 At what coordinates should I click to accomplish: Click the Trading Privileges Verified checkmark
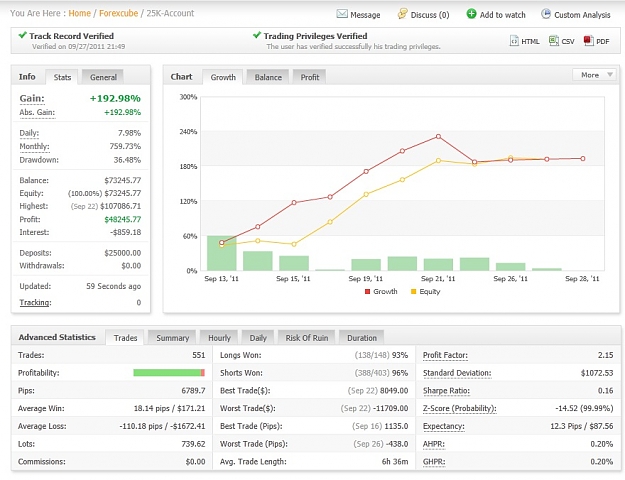tap(257, 35)
